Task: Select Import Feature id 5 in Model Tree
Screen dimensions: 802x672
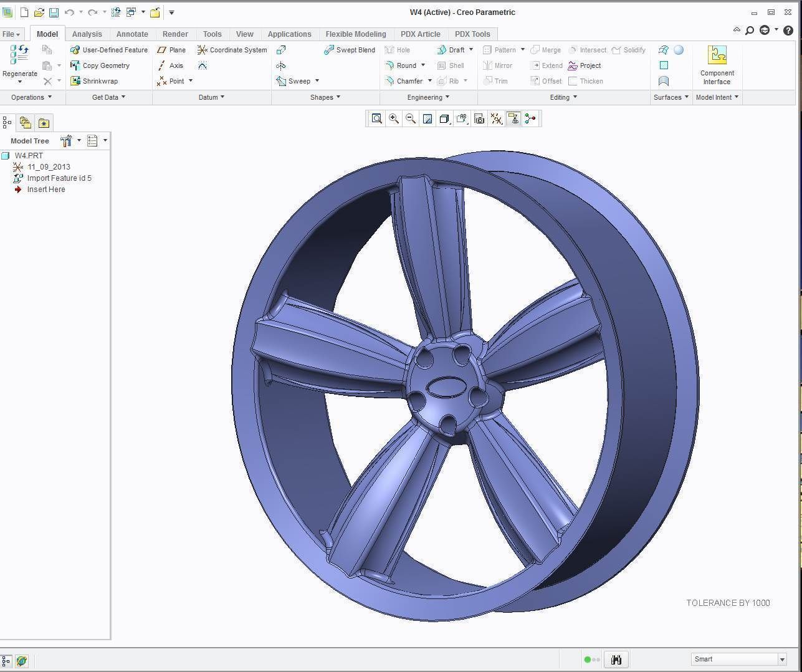Action: click(59, 178)
